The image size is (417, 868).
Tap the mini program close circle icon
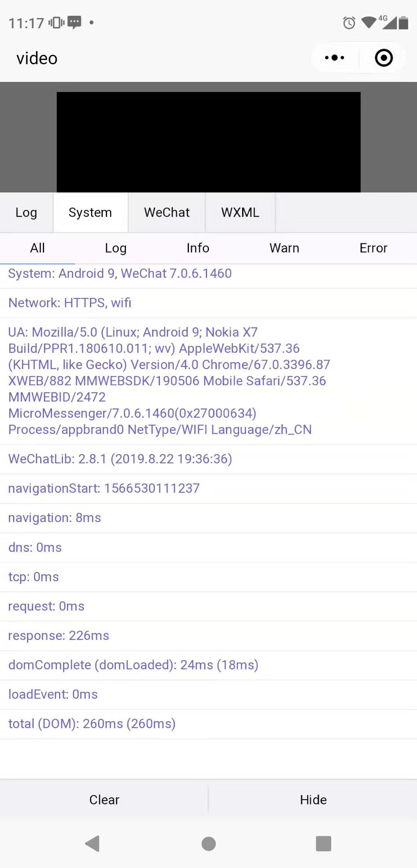click(x=383, y=58)
